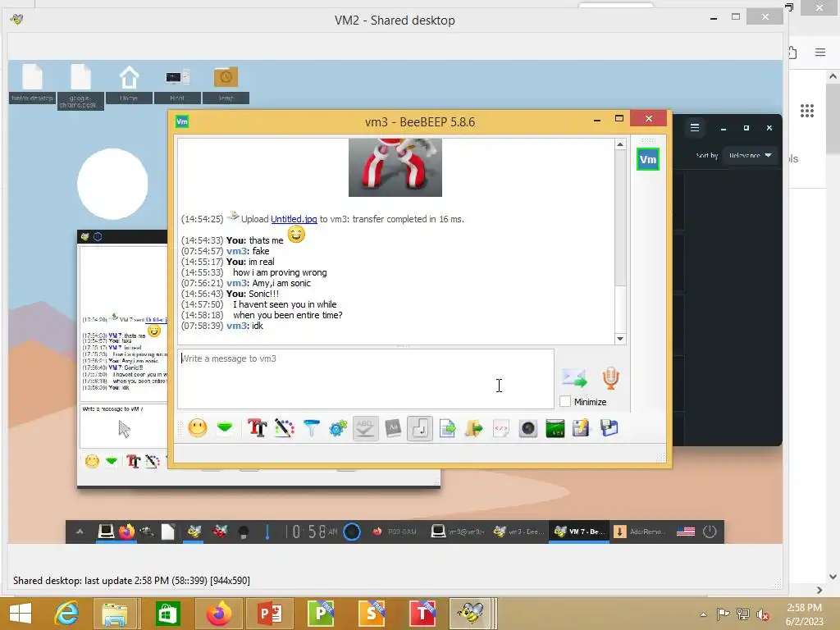This screenshot has width=840, height=630.
Task: Record voice message with microphone icon
Action: 610,377
